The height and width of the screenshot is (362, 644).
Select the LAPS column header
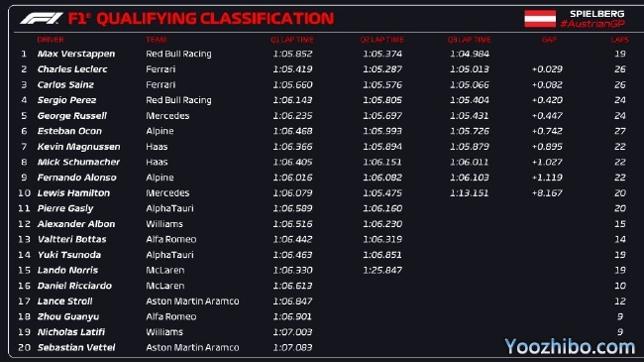click(x=620, y=40)
